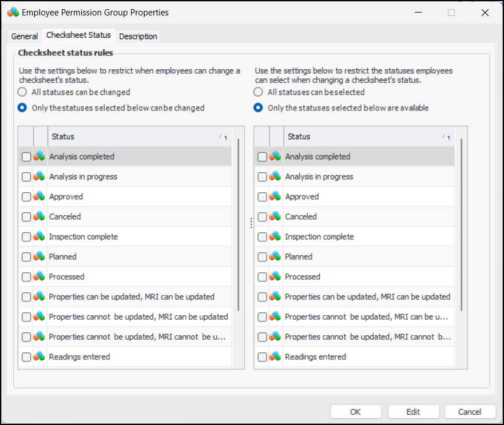504x425 pixels.
Task: Choose 'All statuses can be selected' option
Action: [259, 92]
